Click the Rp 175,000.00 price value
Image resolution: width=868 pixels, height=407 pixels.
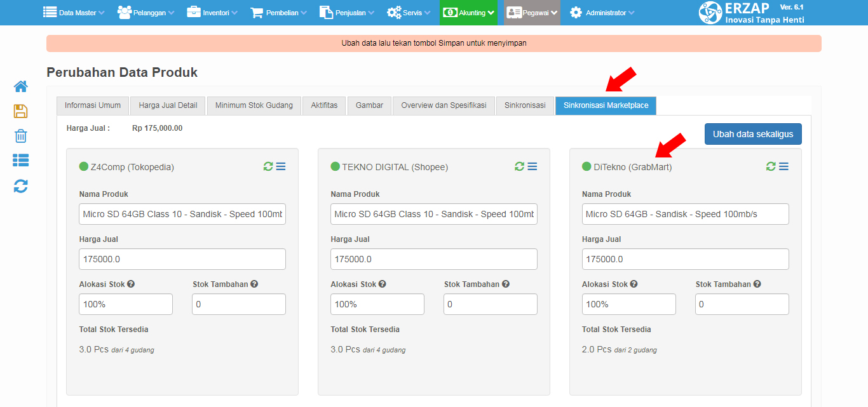pos(157,128)
